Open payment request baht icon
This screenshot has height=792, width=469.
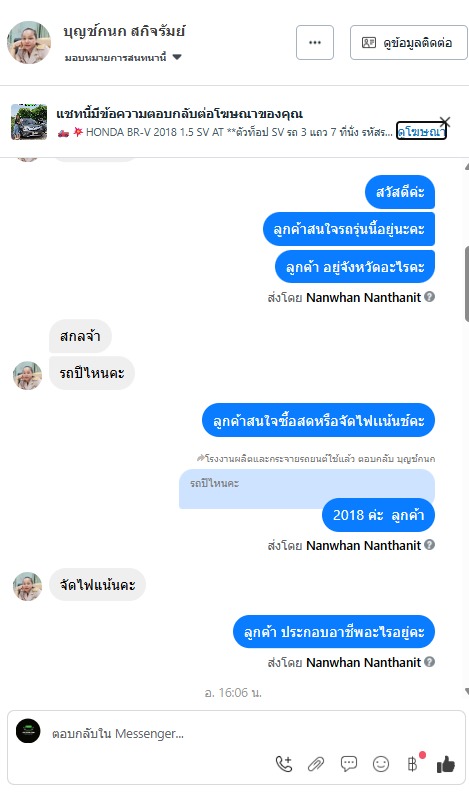pyautogui.click(x=412, y=764)
